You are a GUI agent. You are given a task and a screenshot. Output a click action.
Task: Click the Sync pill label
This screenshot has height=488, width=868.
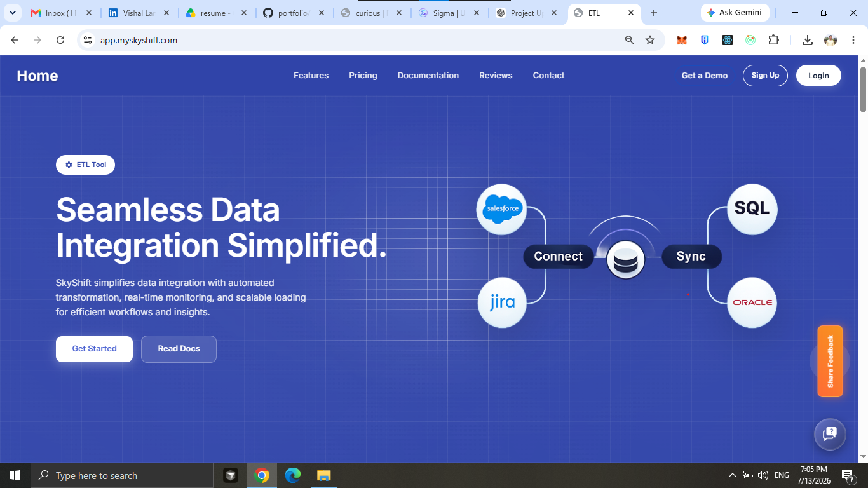click(691, 256)
